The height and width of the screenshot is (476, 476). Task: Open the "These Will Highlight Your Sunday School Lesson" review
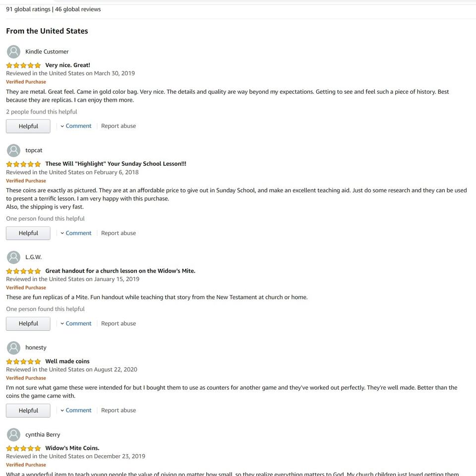116,164
